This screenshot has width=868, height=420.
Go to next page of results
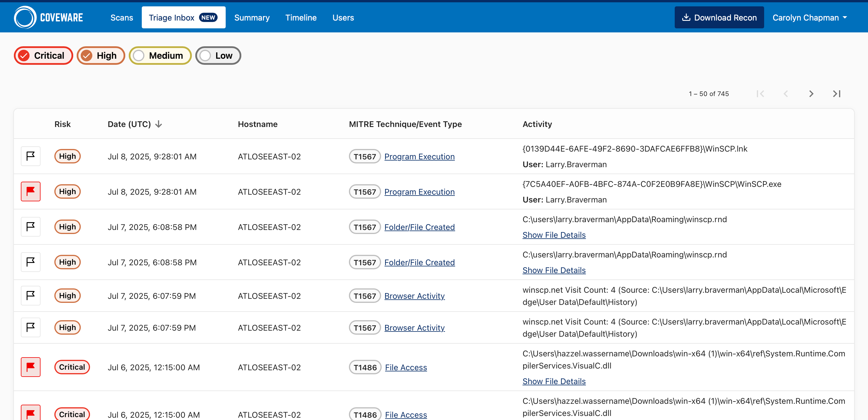coord(811,94)
